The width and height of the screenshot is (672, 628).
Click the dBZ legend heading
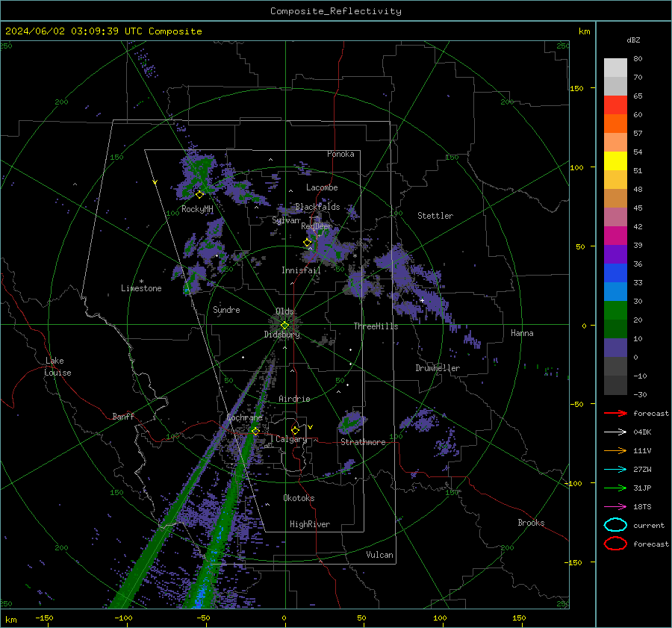(x=633, y=40)
